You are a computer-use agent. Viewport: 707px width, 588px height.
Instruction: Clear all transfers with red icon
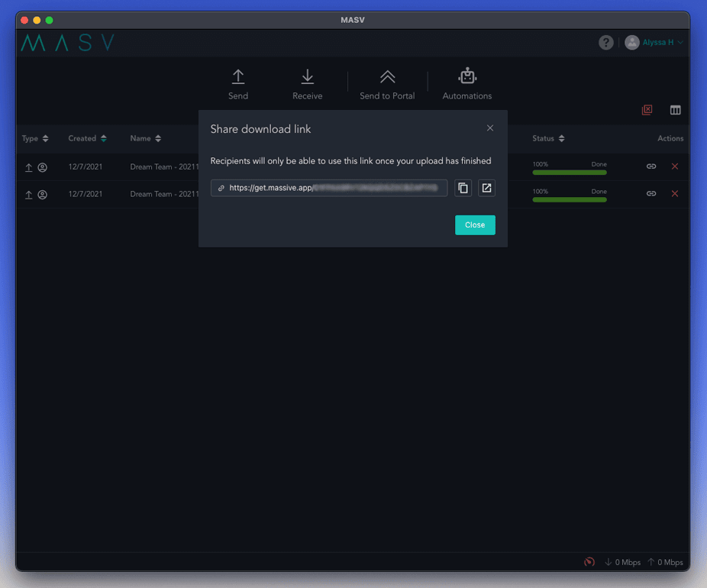(647, 109)
